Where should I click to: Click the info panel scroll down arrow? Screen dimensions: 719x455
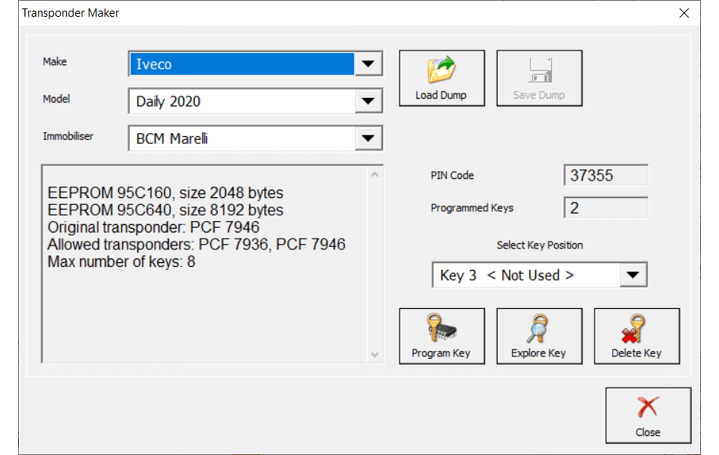click(376, 354)
